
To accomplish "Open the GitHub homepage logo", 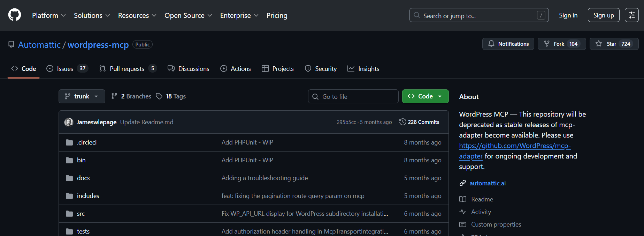I will [x=15, y=15].
